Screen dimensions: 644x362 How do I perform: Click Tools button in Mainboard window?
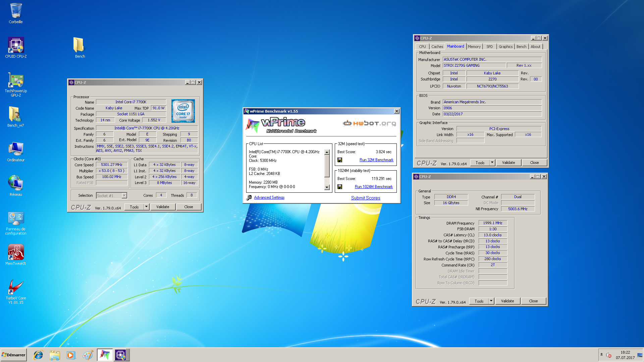click(480, 163)
